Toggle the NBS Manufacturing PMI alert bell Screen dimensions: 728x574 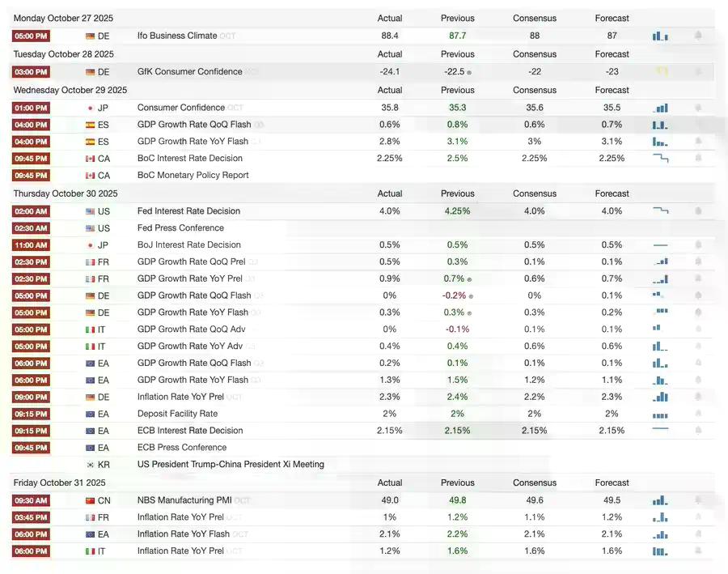[x=698, y=500]
